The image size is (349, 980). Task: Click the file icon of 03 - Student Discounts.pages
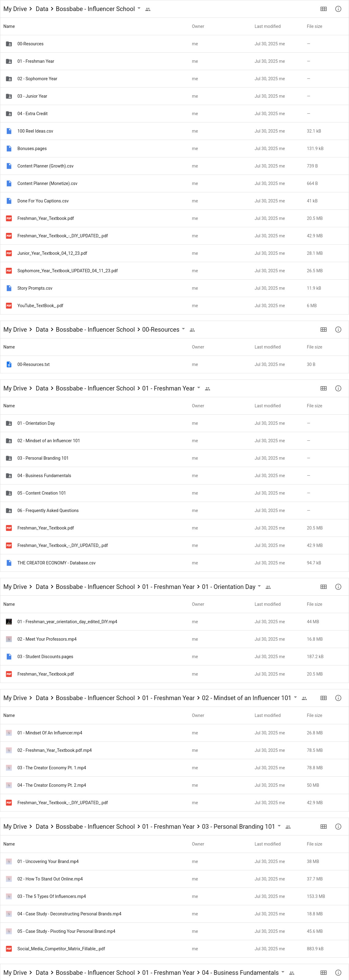(9, 657)
